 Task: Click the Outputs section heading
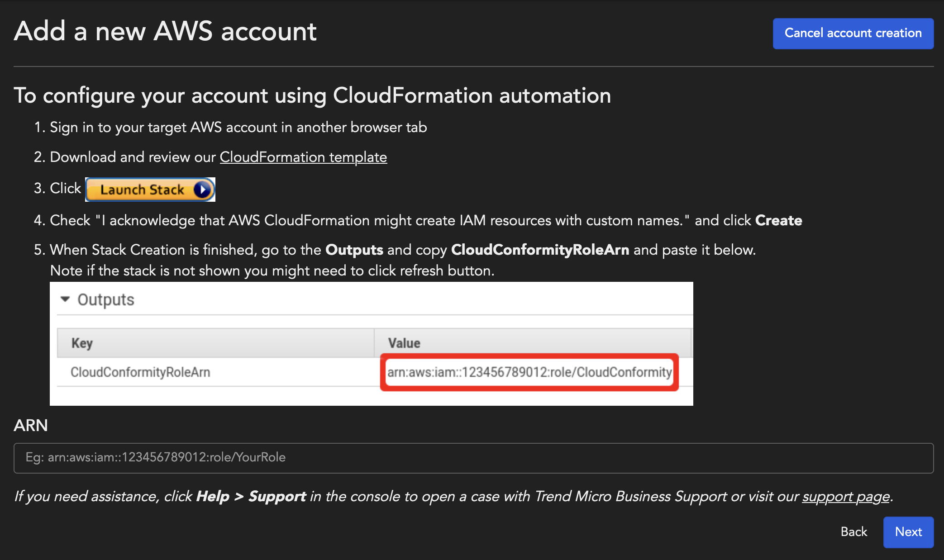click(x=106, y=299)
